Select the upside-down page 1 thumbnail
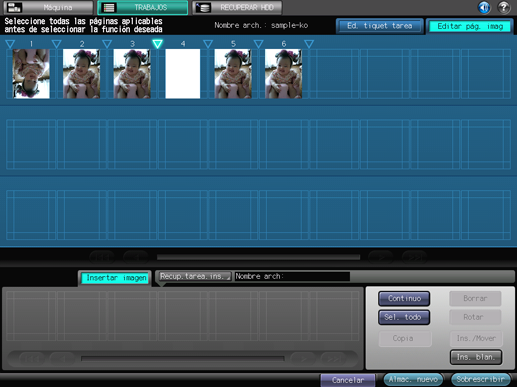The height and width of the screenshot is (387, 517). point(31,74)
